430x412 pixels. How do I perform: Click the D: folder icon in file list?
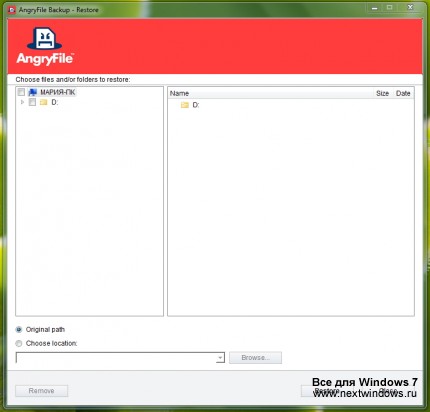[185, 105]
